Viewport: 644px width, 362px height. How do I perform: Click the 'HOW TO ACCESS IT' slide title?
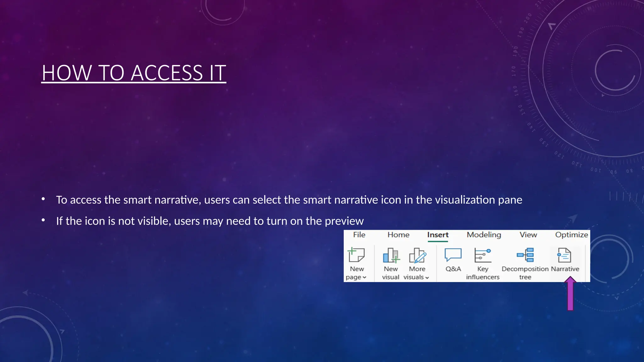pyautogui.click(x=134, y=73)
